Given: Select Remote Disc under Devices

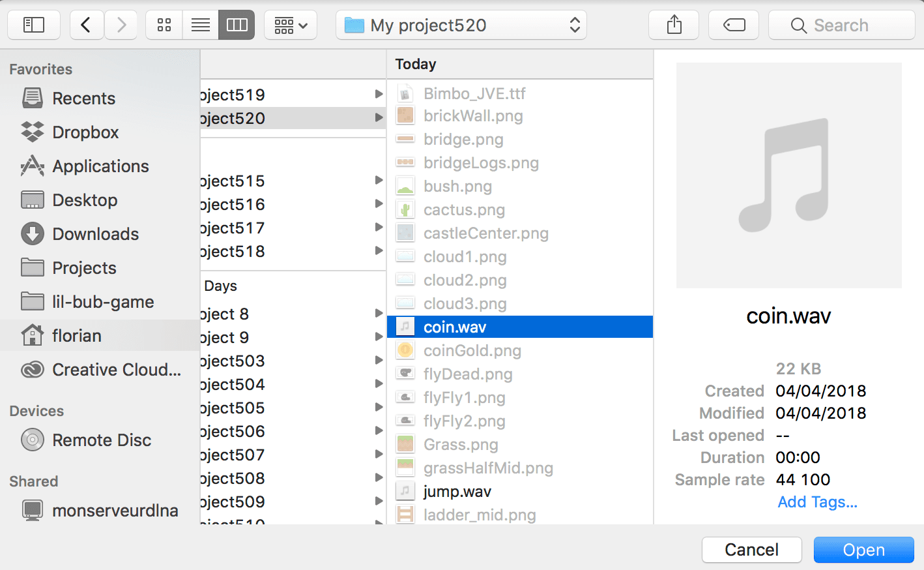Looking at the screenshot, I should pos(102,440).
